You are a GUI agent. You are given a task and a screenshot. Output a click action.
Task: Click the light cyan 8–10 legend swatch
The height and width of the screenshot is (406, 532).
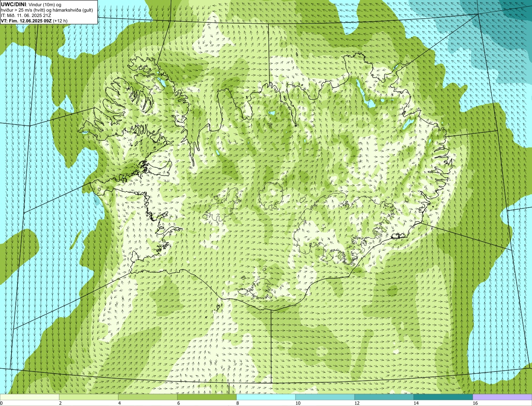coord(266,397)
